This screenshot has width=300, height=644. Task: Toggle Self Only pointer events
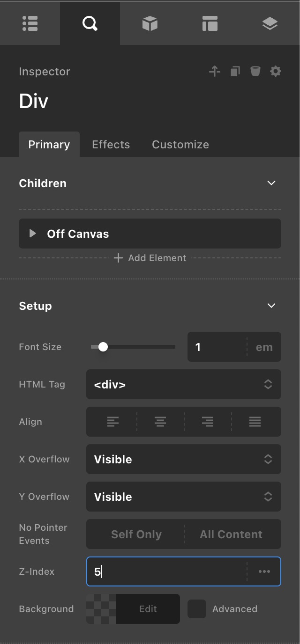(136, 534)
